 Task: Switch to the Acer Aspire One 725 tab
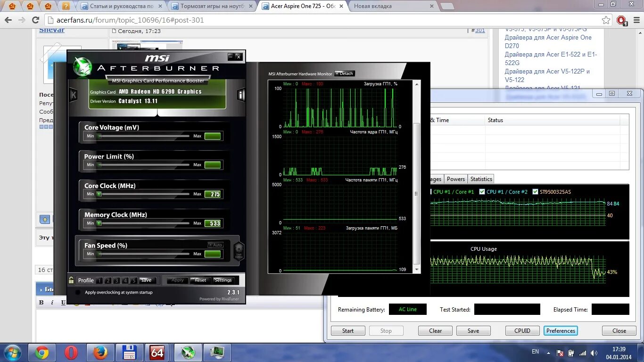coord(303,6)
